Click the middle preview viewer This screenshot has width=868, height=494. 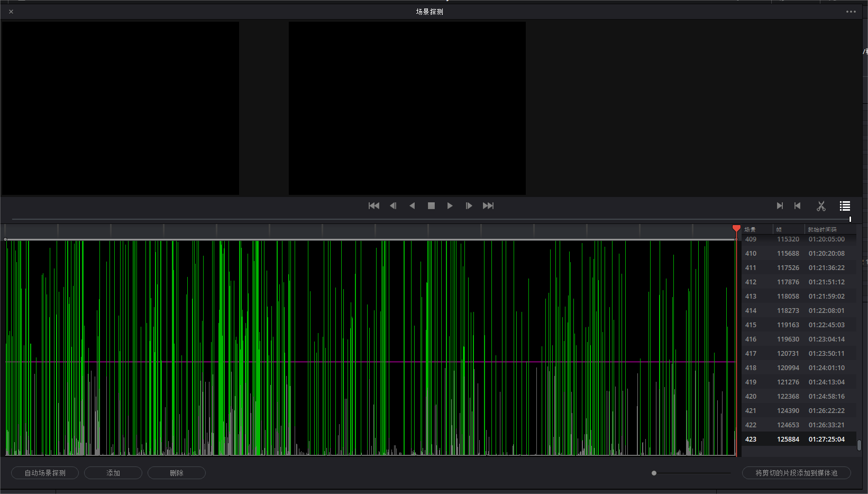pyautogui.click(x=407, y=108)
